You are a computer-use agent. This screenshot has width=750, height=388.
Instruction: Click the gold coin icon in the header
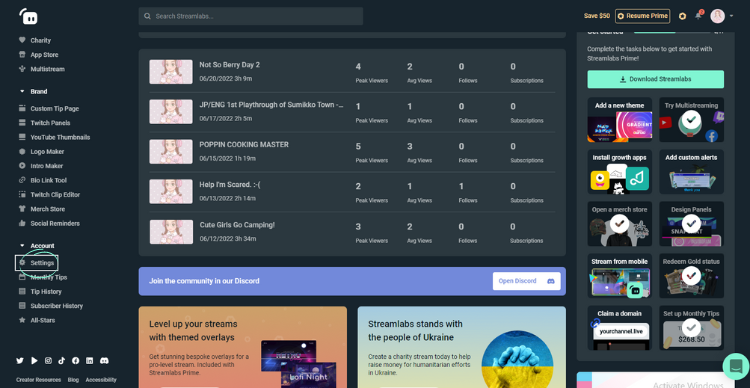(x=683, y=16)
